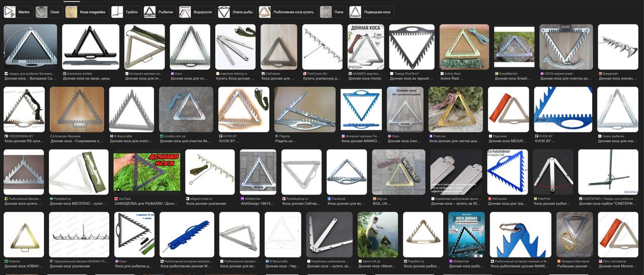Image resolution: width=644 pixels, height=275 pixels.
Task: Open the black Компания wintek scythe image
Action: (x=91, y=47)
